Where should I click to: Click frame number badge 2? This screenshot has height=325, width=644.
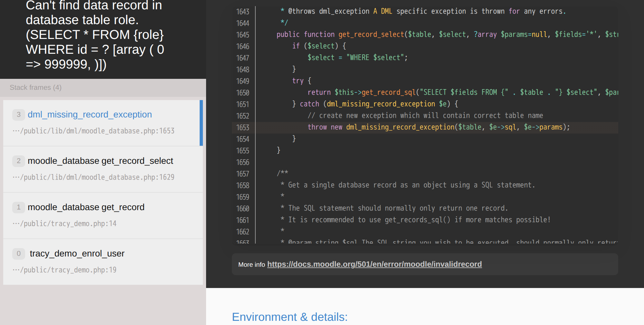pos(19,161)
